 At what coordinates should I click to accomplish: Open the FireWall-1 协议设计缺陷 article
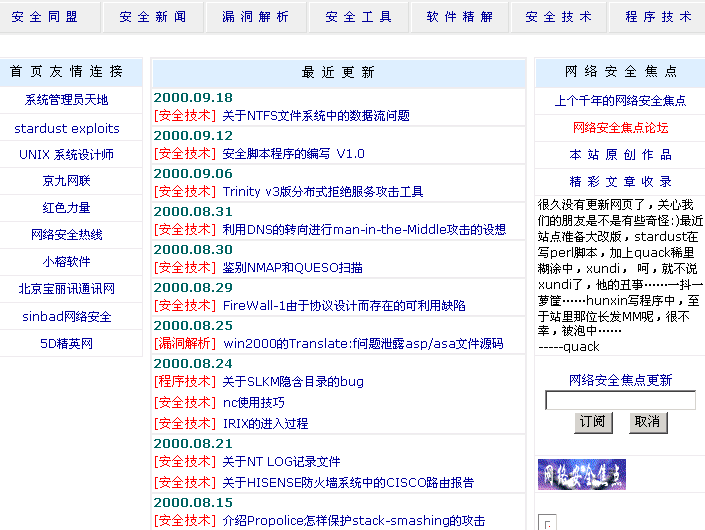344,306
